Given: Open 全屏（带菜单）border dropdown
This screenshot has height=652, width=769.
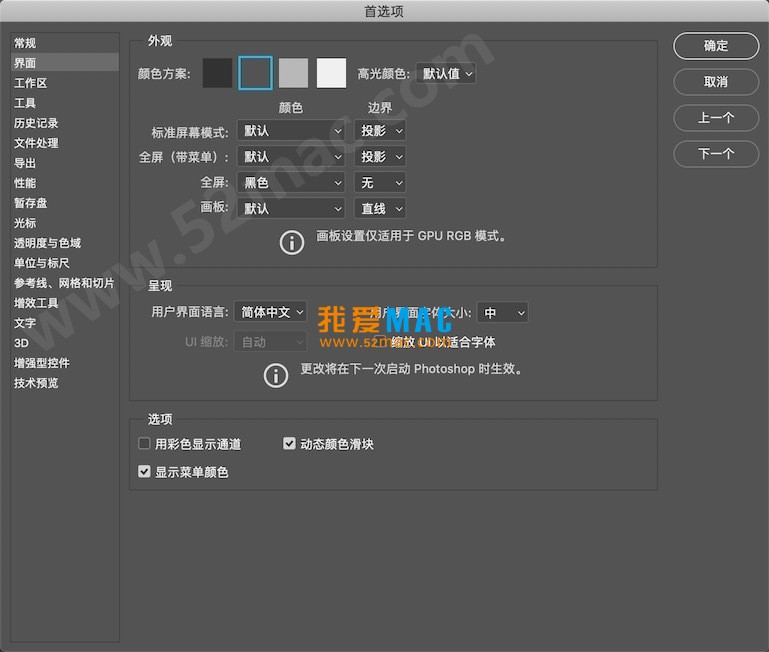Looking at the screenshot, I should click(x=380, y=157).
